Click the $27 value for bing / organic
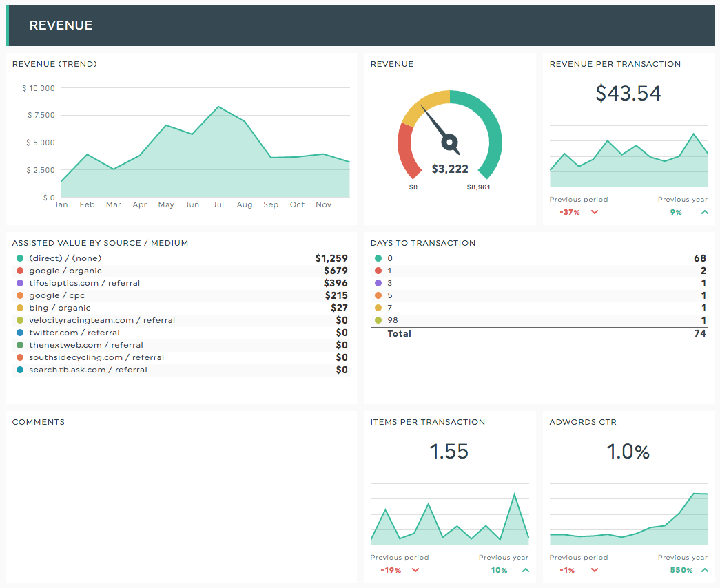 click(340, 308)
